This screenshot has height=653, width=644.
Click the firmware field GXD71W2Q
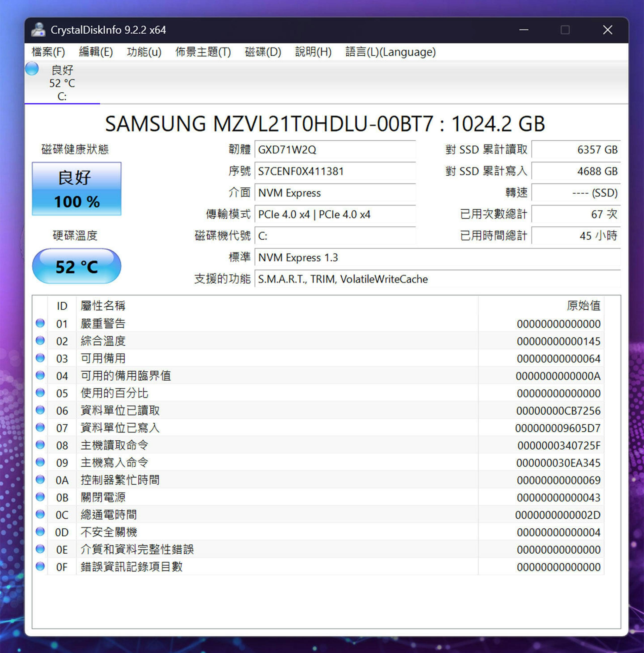coord(335,150)
